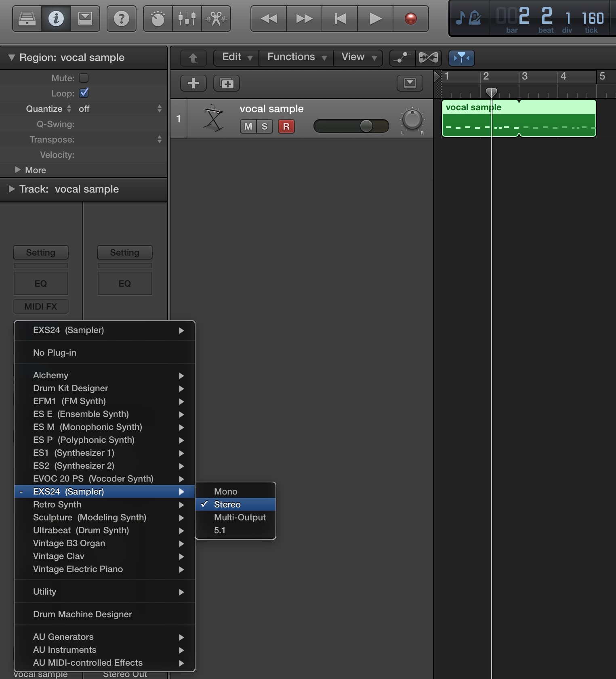This screenshot has height=679, width=616.
Task: Choose Stereo in EXS24 submenu
Action: click(x=235, y=504)
